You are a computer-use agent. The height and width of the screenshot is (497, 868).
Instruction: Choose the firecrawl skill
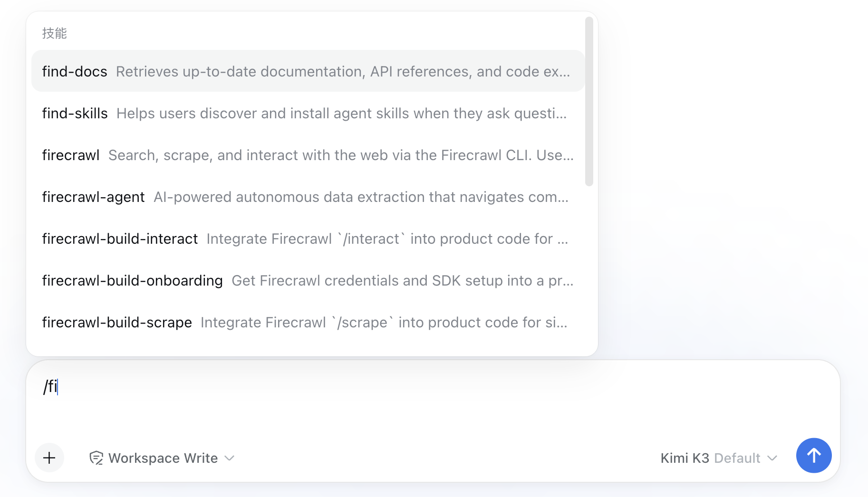pyautogui.click(x=308, y=155)
